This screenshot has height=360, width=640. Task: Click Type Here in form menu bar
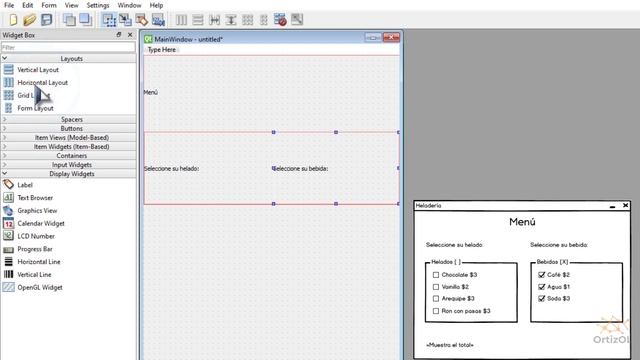click(x=162, y=50)
